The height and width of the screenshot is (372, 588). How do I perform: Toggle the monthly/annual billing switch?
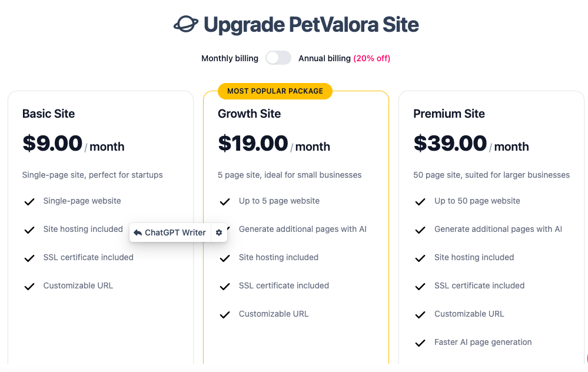278,58
